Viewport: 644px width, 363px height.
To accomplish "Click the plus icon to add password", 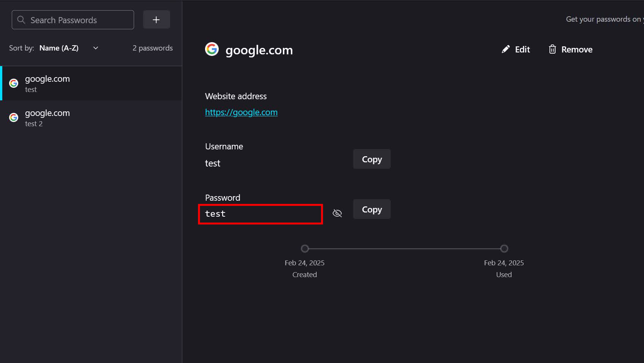I will 156,20.
